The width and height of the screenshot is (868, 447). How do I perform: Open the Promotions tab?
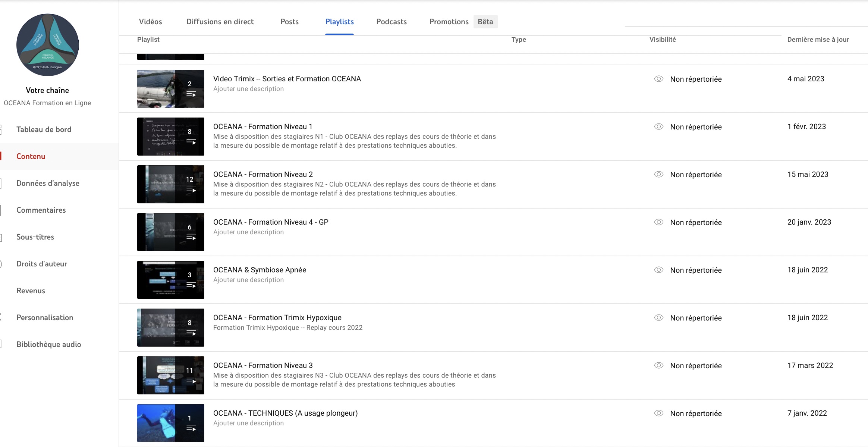pos(449,22)
